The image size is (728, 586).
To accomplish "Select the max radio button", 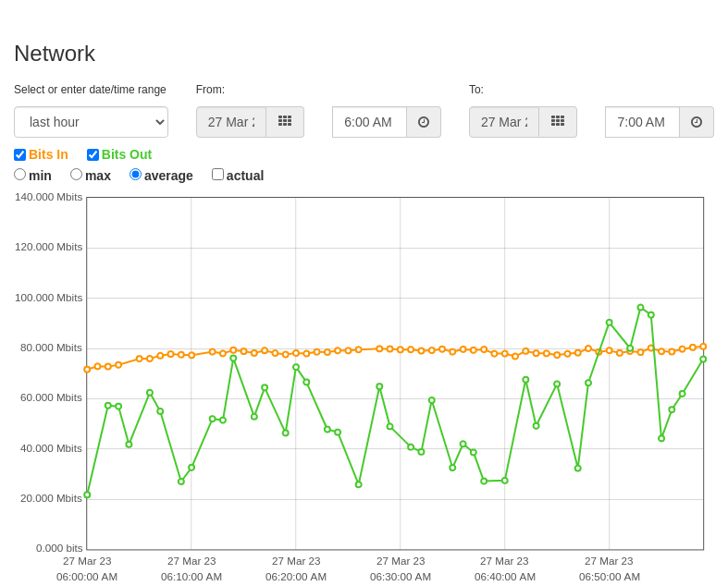I will point(76,175).
